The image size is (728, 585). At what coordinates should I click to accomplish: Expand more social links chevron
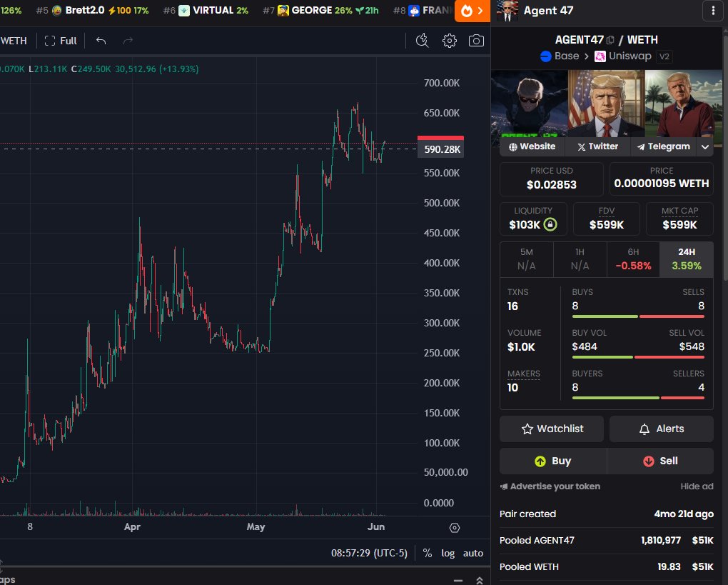tap(704, 147)
